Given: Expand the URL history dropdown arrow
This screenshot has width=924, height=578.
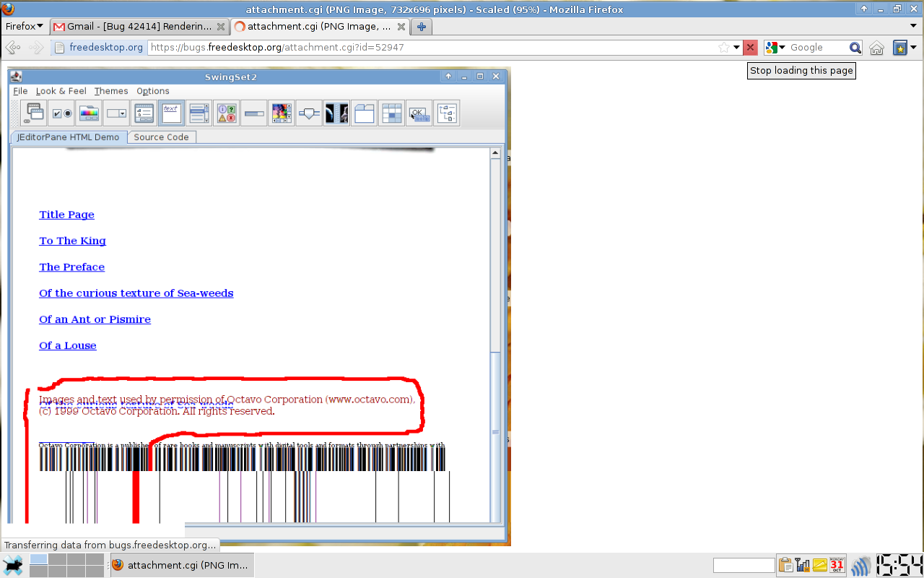Looking at the screenshot, I should pyautogui.click(x=737, y=48).
